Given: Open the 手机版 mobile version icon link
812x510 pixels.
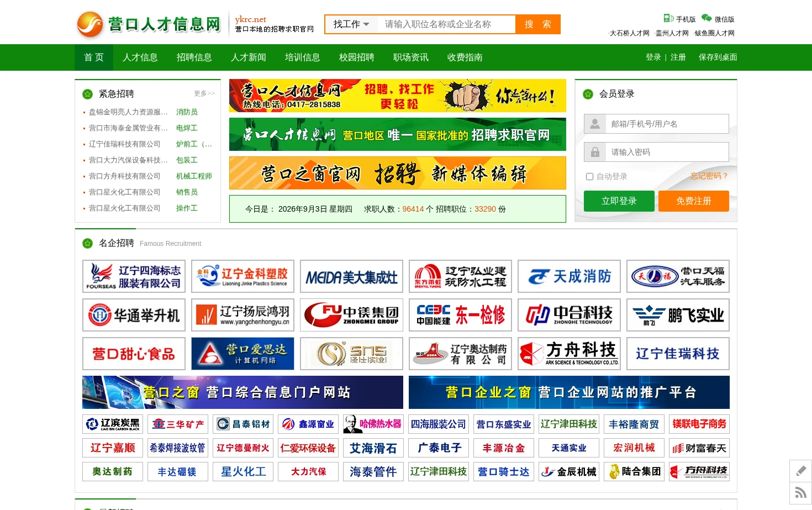Looking at the screenshot, I should coord(679,19).
